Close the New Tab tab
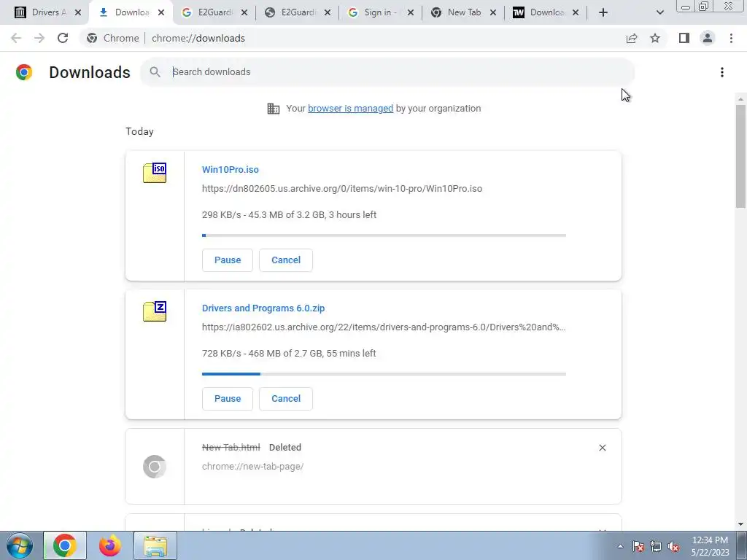 (x=493, y=12)
